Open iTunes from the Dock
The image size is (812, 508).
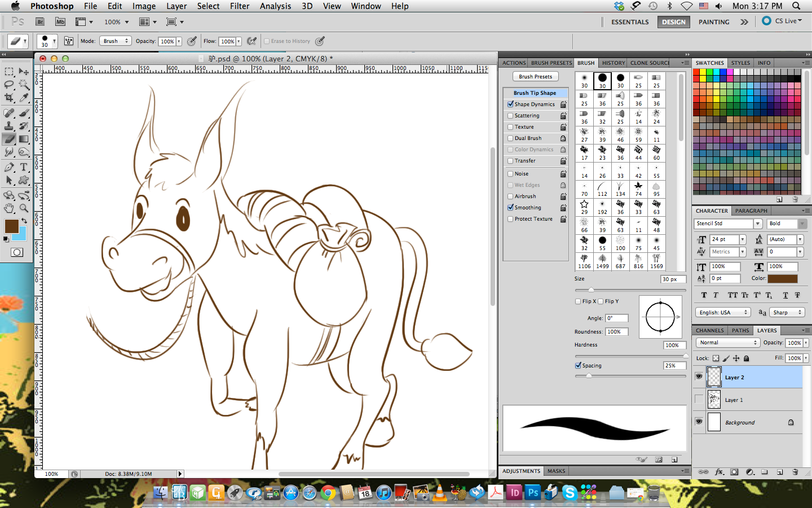pos(382,492)
